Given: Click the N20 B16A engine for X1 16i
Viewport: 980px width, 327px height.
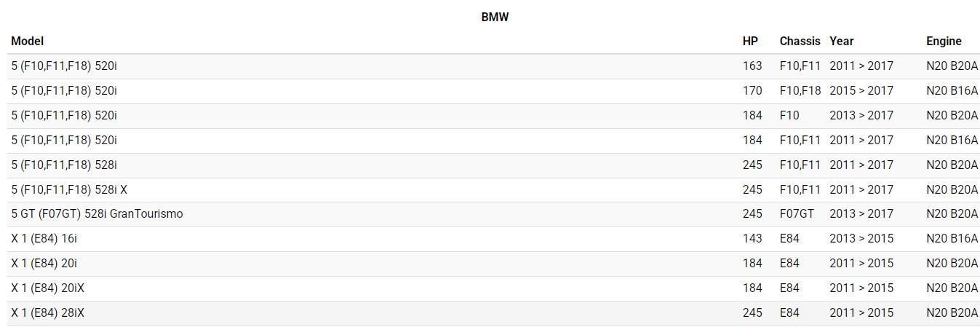Looking at the screenshot, I should pos(952,239).
